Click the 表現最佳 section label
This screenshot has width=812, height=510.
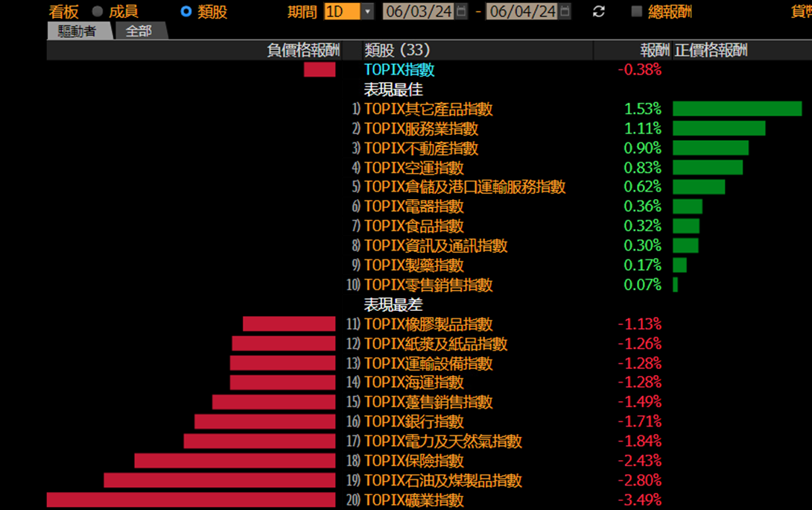click(393, 89)
